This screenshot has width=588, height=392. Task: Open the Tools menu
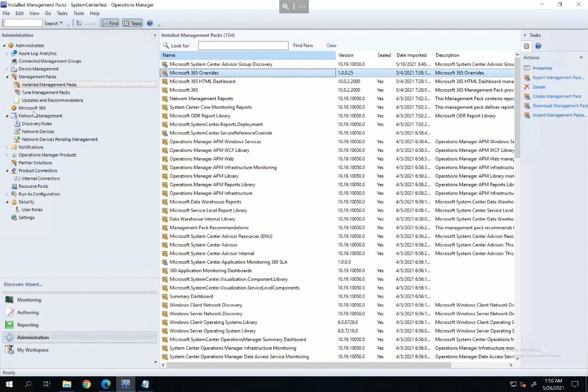(x=79, y=13)
